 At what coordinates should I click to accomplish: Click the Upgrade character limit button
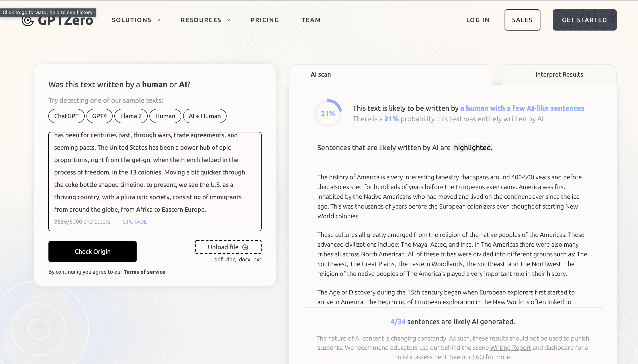[135, 222]
